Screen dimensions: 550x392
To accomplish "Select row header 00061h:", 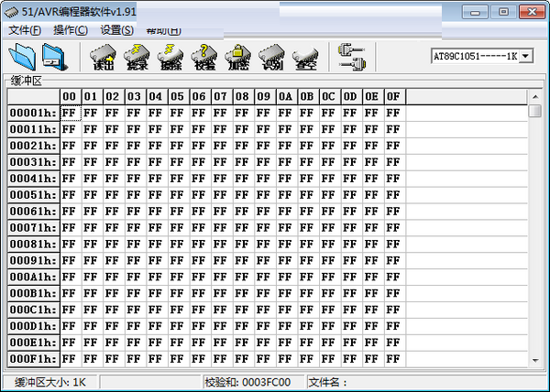I will pyautogui.click(x=34, y=212).
